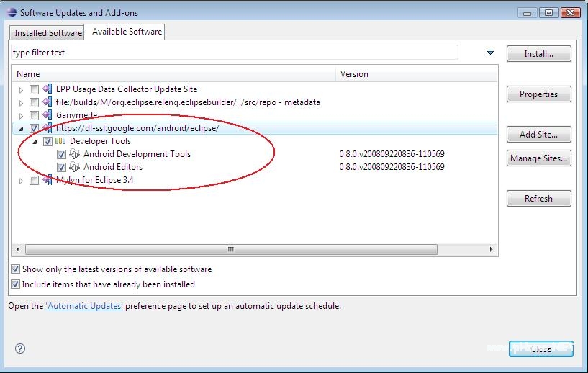This screenshot has width=588, height=373.
Task: Click the Android Editors feature icon
Action: point(75,167)
